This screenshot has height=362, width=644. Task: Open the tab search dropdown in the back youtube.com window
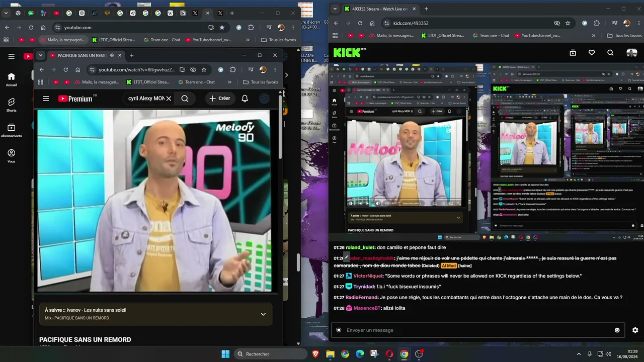6,13
